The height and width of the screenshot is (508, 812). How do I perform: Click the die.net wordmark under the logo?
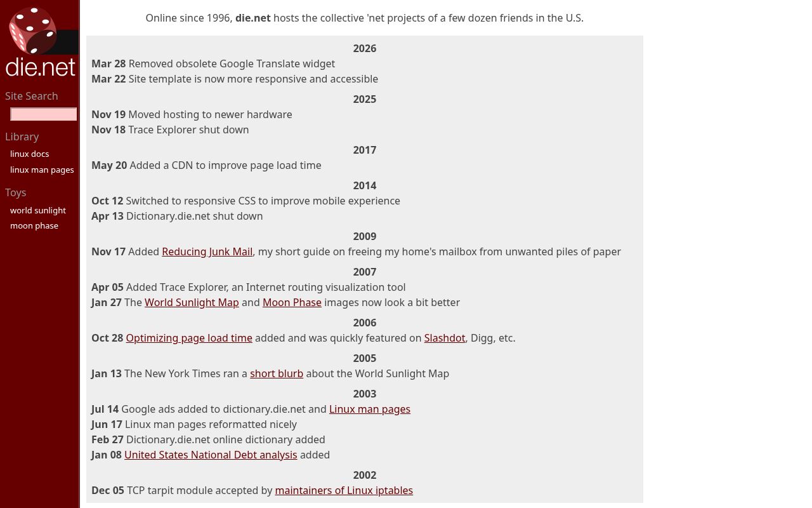tap(41, 67)
